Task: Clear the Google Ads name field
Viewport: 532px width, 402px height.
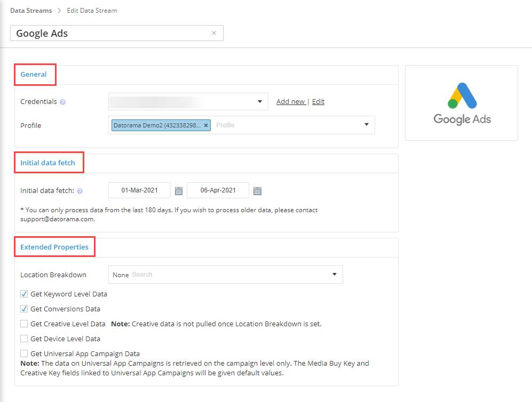Action: (214, 33)
